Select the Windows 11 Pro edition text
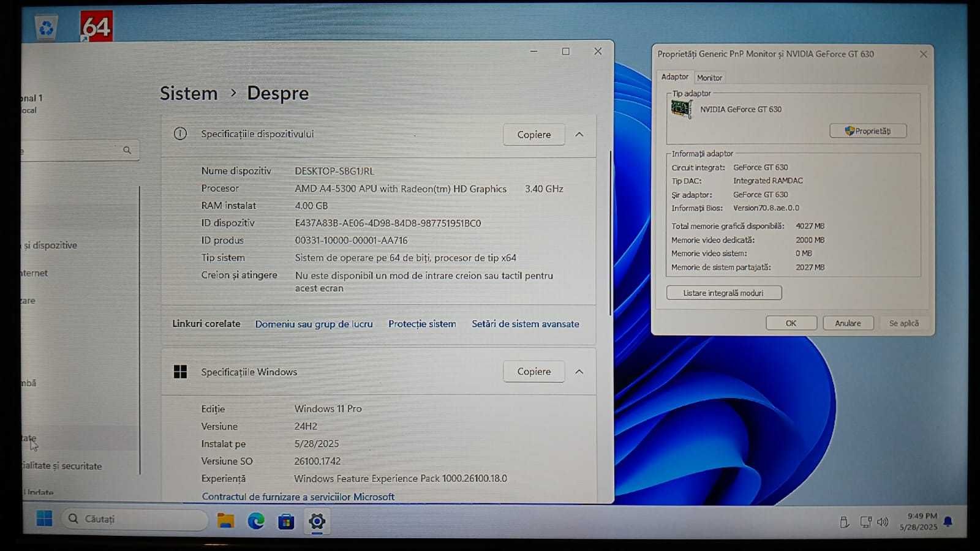The height and width of the screenshot is (551, 980). coord(328,409)
